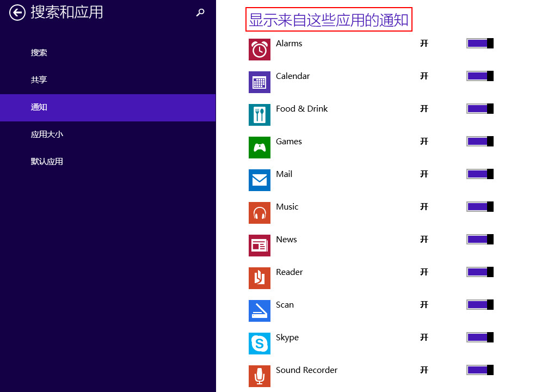The height and width of the screenshot is (392, 554).
Task: Click the Food & Drink label
Action: 301,108
